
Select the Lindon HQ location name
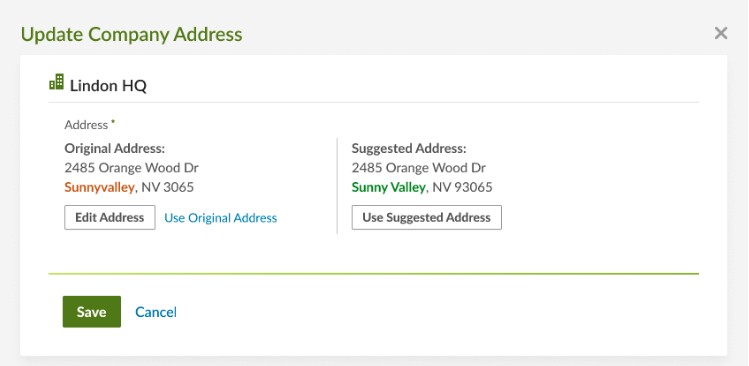pyautogui.click(x=108, y=86)
